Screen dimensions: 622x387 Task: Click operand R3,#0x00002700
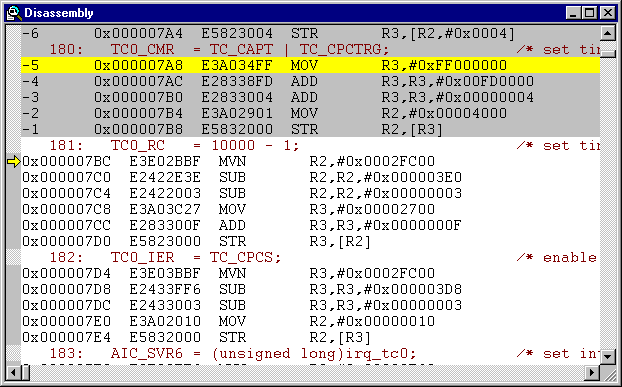(x=372, y=209)
